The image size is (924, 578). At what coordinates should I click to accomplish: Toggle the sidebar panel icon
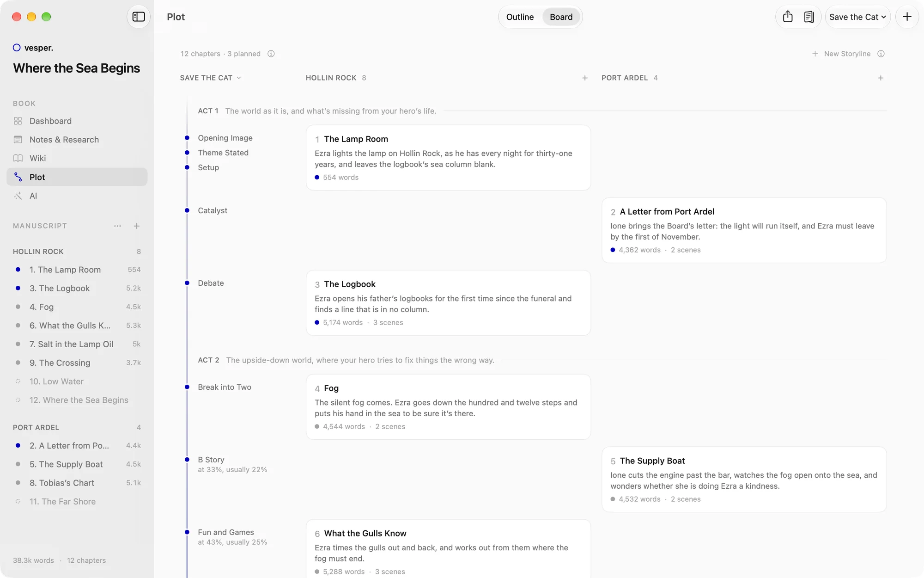(x=139, y=17)
